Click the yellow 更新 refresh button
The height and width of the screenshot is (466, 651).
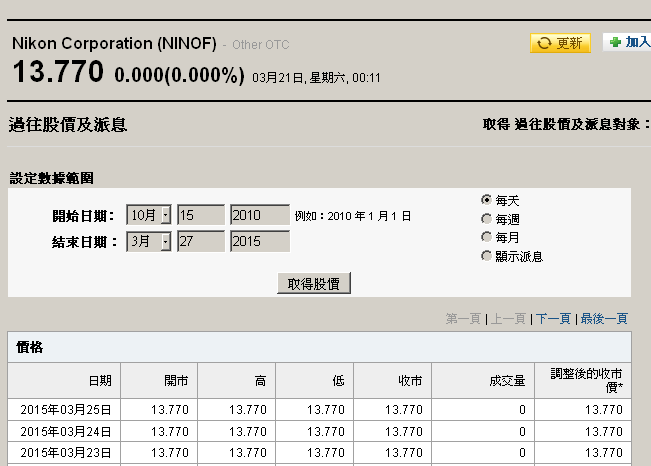pos(560,43)
